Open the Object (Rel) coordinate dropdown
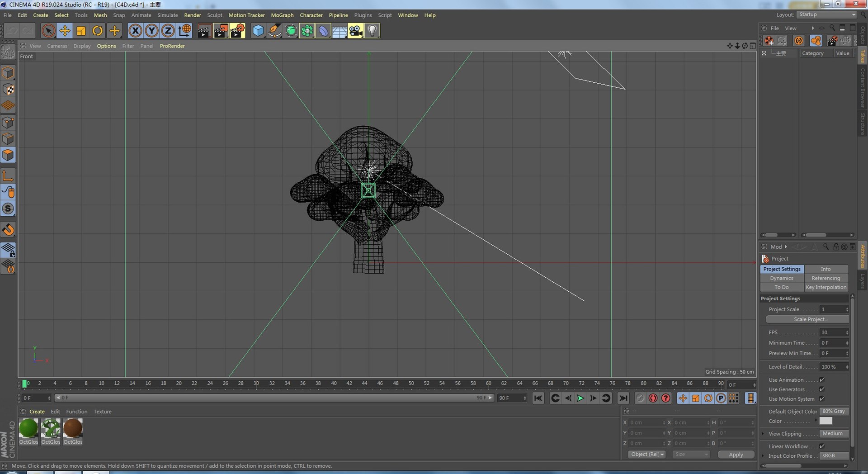868x474 pixels. pyautogui.click(x=647, y=454)
